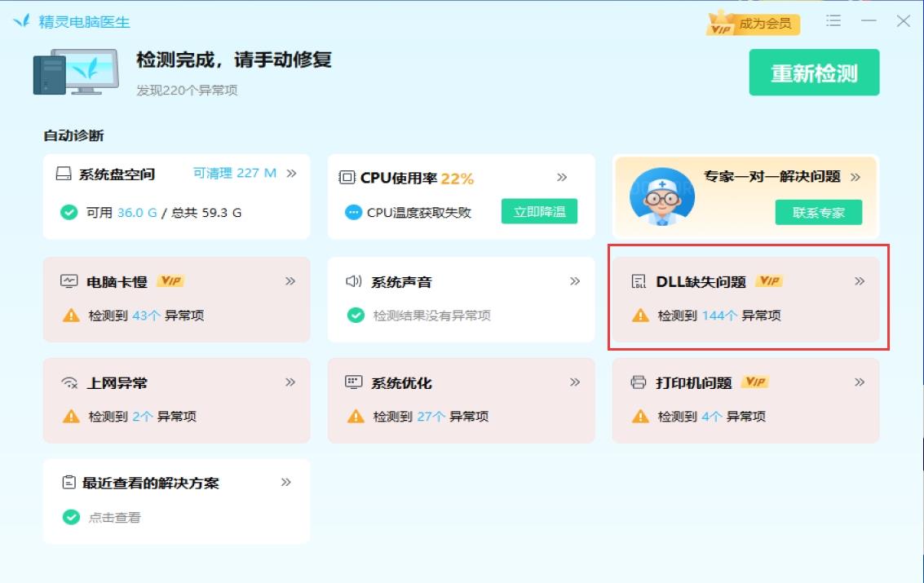Expand 最近查看的解决方案 section

click(286, 482)
